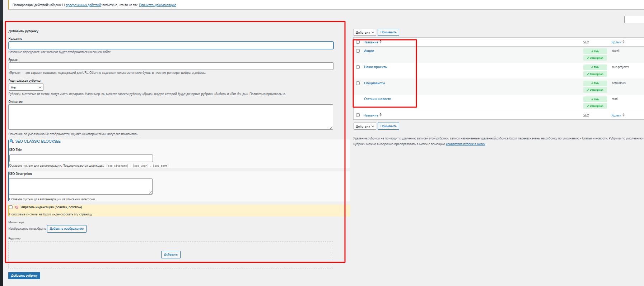This screenshot has width=644, height=286.
Task: Tick the checkbox for Акции category
Action: tap(358, 51)
